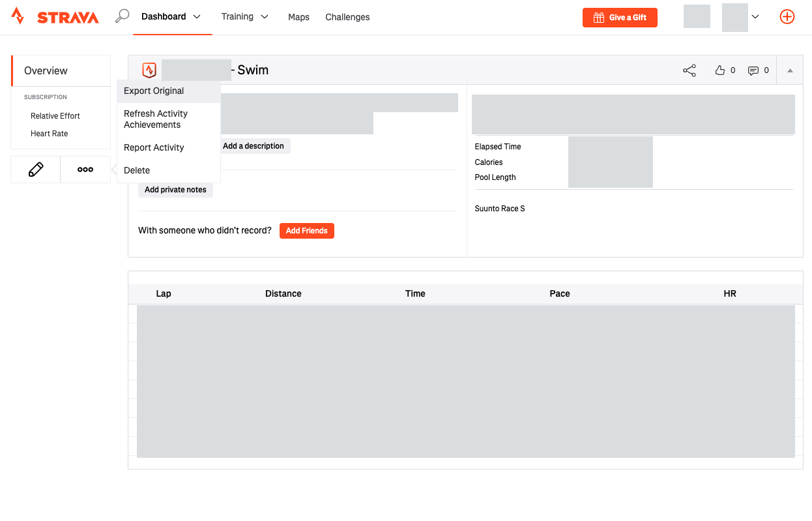Image resolution: width=812 pixels, height=521 pixels.
Task: Click the orange plus upload icon
Action: point(787,17)
